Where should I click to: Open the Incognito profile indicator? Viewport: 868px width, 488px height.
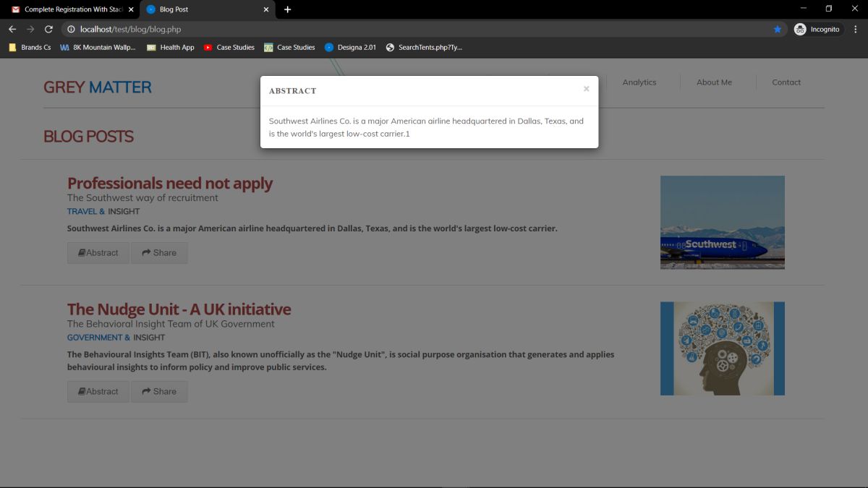pos(818,29)
